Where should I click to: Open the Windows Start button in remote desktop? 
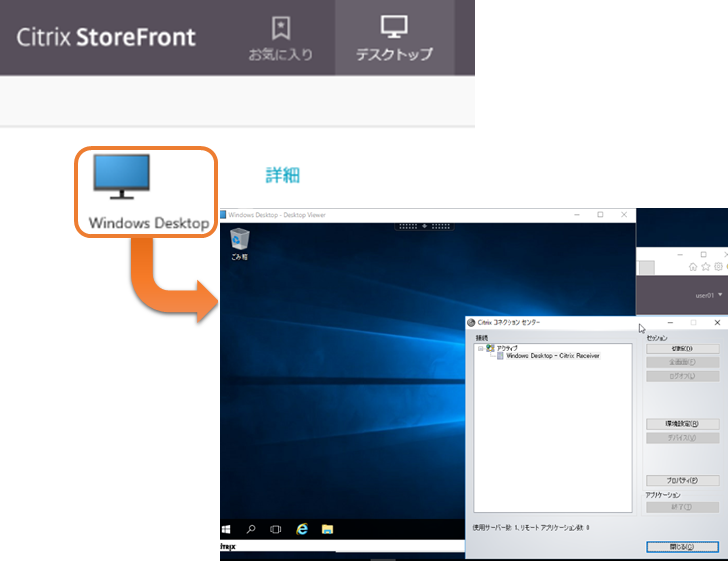click(x=226, y=529)
